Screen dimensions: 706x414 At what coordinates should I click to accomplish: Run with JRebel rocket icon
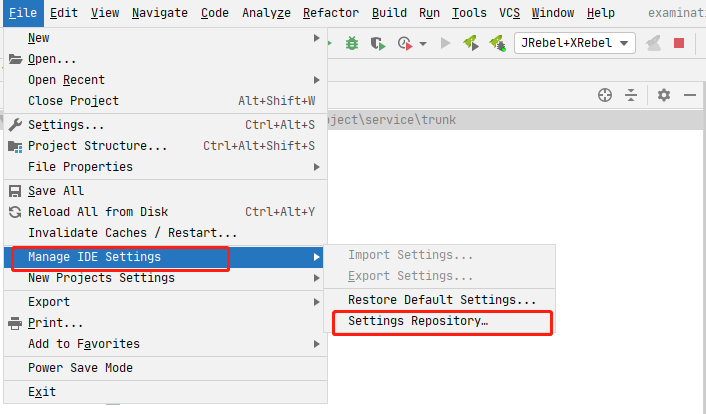[470, 43]
